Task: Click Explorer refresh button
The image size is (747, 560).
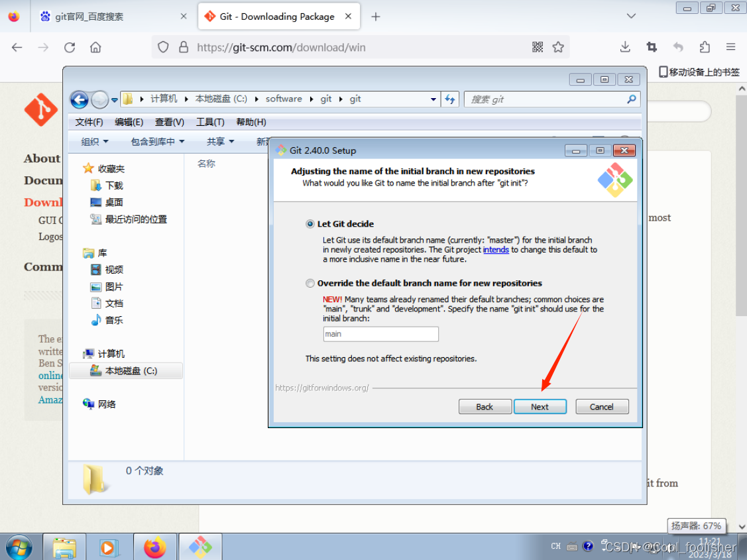Action: point(450,99)
